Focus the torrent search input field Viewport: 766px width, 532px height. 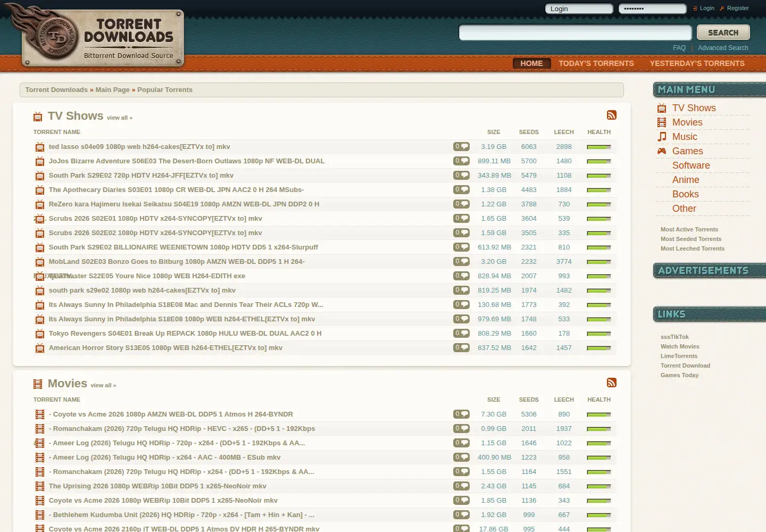(x=575, y=32)
